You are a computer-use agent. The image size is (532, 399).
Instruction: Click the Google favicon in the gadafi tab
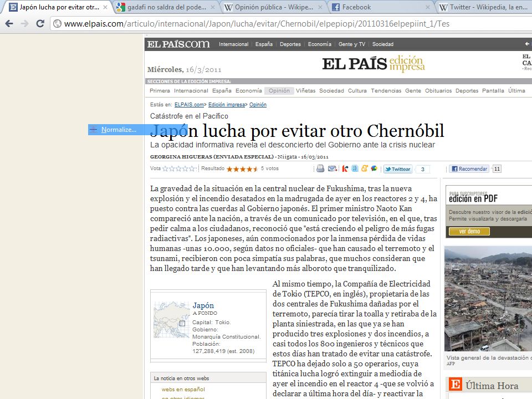(x=120, y=7)
